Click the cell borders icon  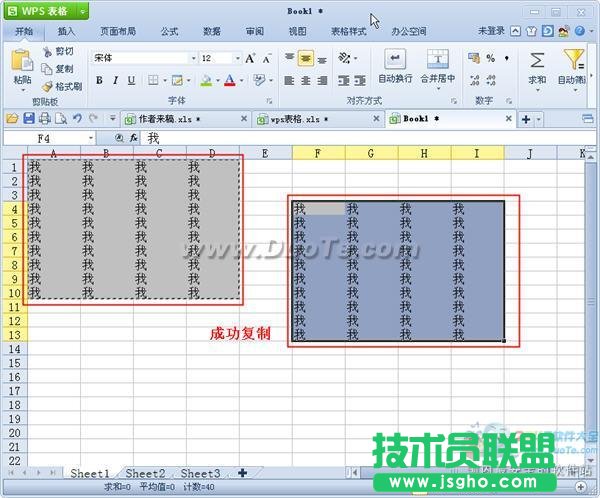[153, 80]
